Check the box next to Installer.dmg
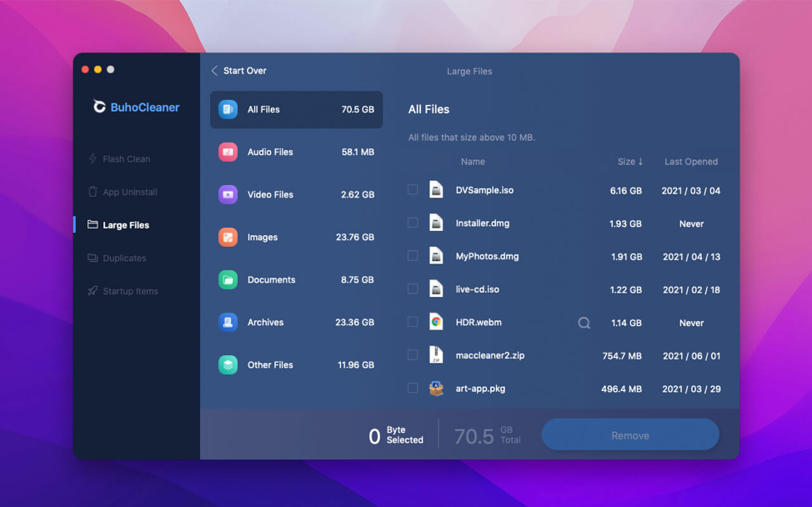Image resolution: width=812 pixels, height=507 pixels. click(x=413, y=223)
